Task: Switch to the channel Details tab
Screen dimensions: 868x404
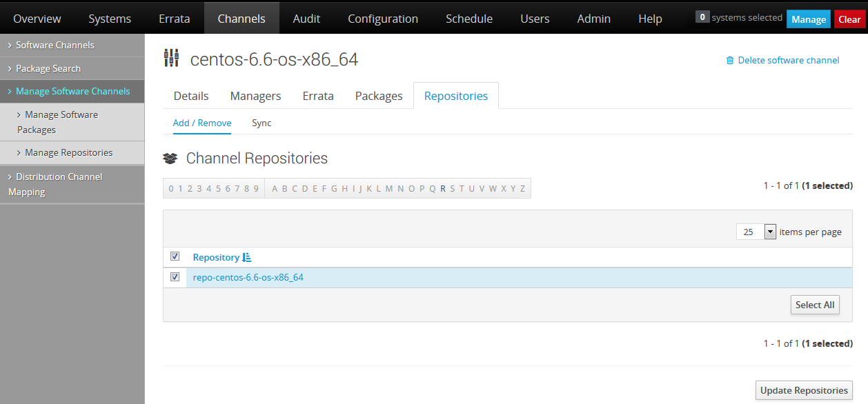Action: click(x=191, y=96)
